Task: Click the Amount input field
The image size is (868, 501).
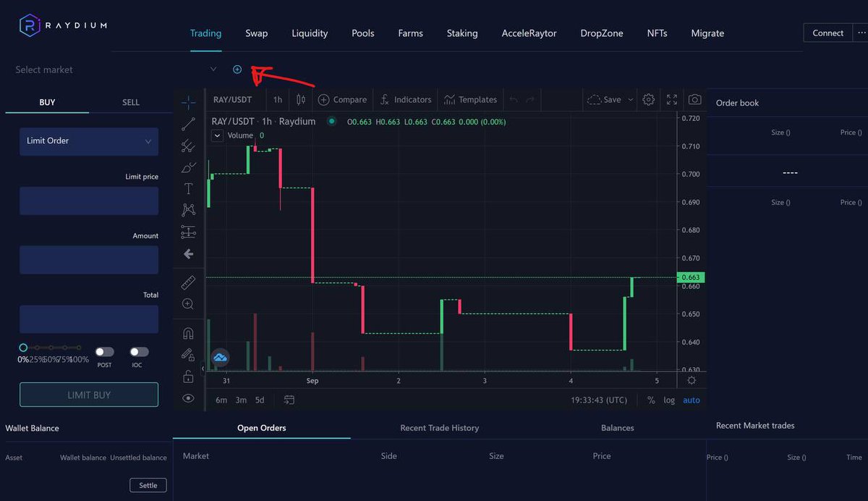Action: pos(89,259)
